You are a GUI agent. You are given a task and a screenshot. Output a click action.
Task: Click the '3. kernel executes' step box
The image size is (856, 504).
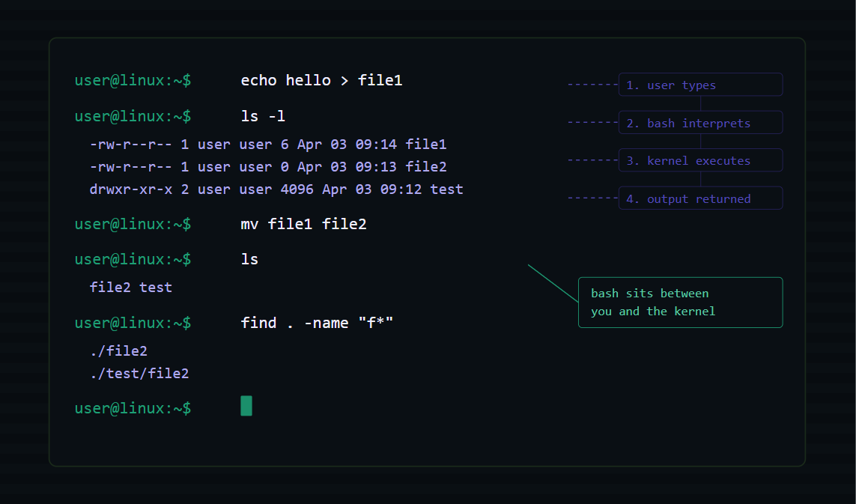(x=700, y=160)
